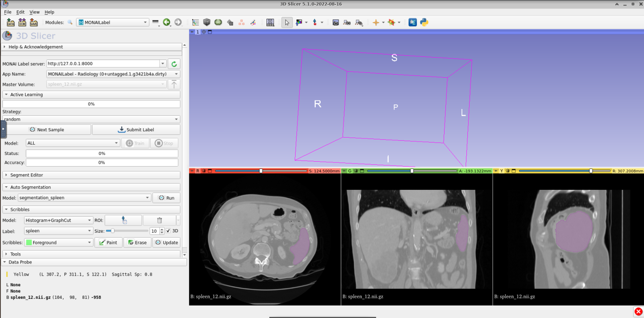Toggle the 3D scribbles checkbox
The width and height of the screenshot is (644, 318).
click(168, 231)
